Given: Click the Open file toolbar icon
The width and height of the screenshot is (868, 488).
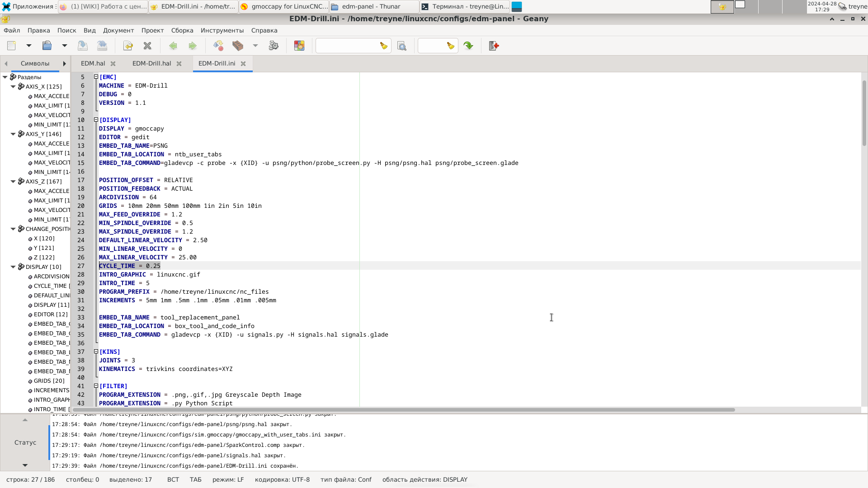Looking at the screenshot, I should (x=47, y=46).
